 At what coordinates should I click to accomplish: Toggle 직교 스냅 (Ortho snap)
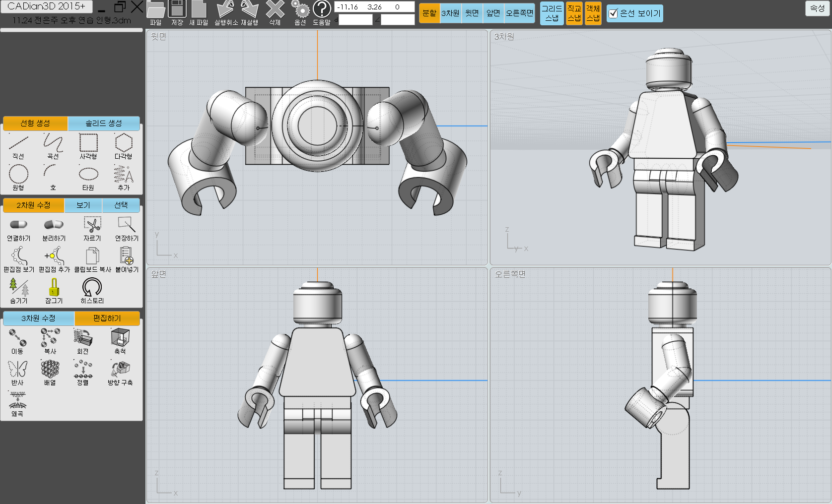pos(574,13)
